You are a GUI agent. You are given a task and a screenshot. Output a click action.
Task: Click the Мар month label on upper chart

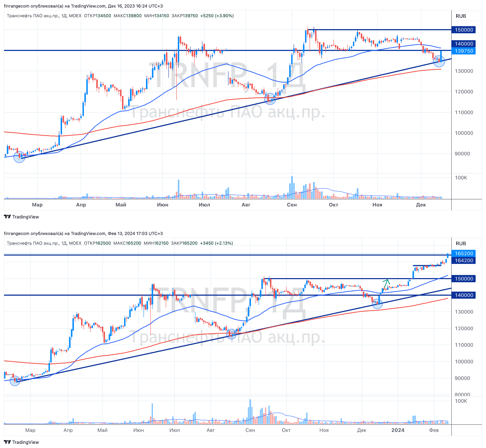[x=37, y=205]
